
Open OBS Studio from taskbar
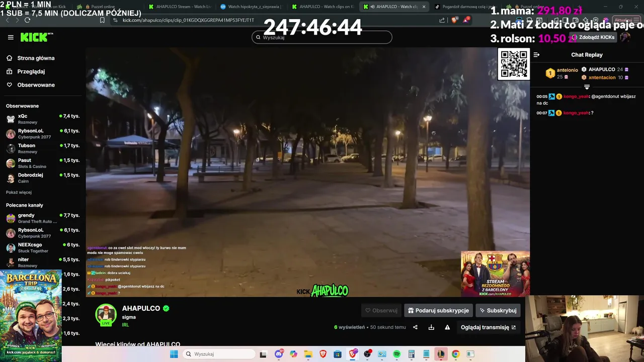tap(367, 354)
